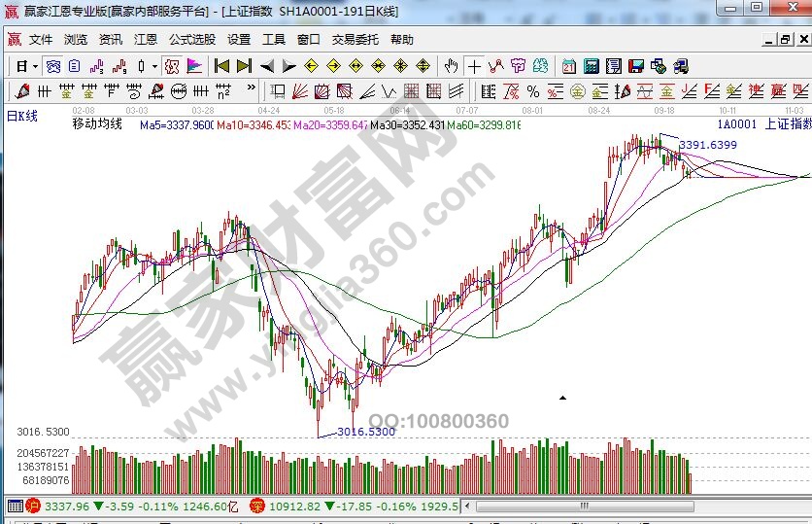The width and height of the screenshot is (812, 524).
Task: Click the gray right-pointing play arrow
Action: click(288, 66)
